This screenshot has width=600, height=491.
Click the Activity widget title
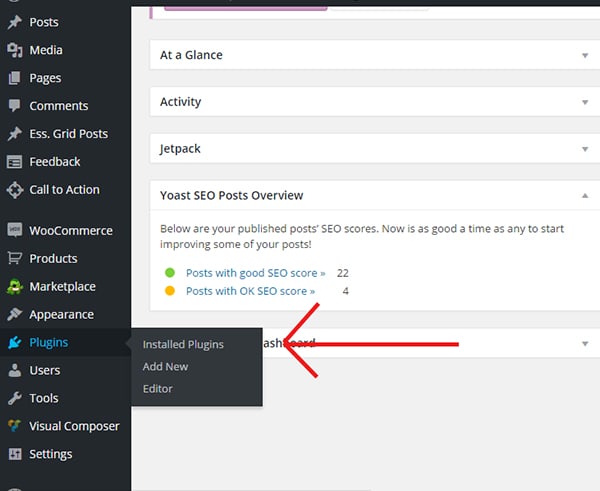181,102
